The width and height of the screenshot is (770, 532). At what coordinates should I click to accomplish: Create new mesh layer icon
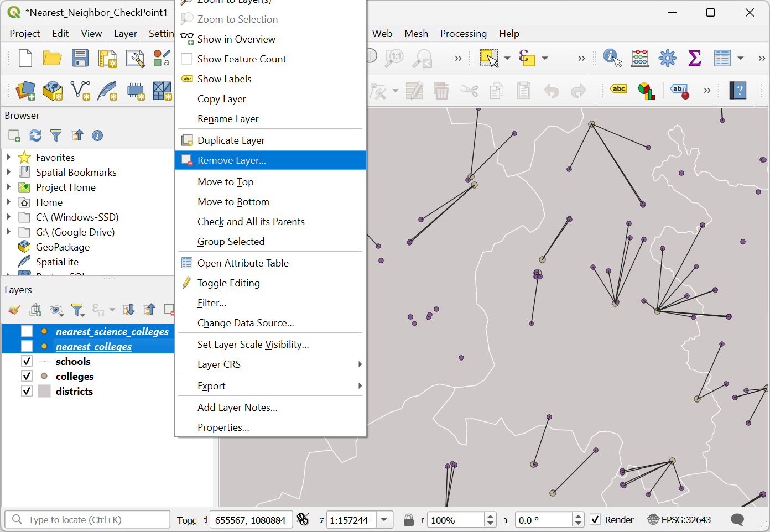tap(162, 91)
